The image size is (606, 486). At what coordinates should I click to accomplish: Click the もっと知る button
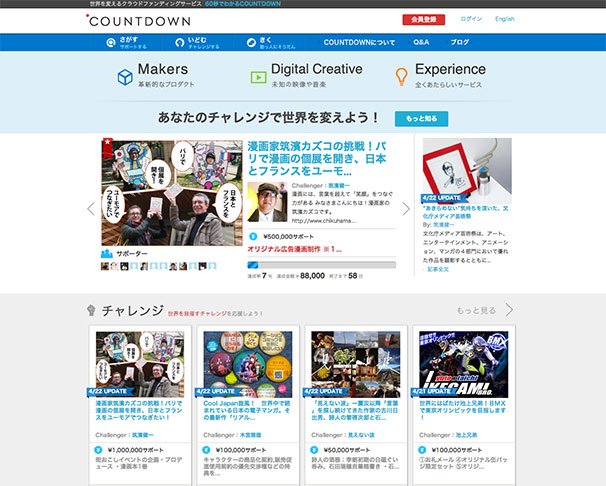tap(421, 119)
